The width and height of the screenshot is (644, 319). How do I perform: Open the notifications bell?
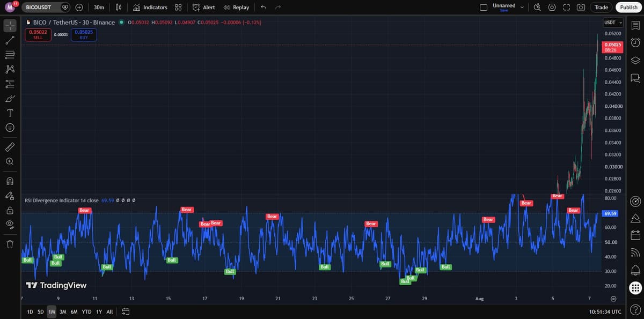click(x=635, y=270)
